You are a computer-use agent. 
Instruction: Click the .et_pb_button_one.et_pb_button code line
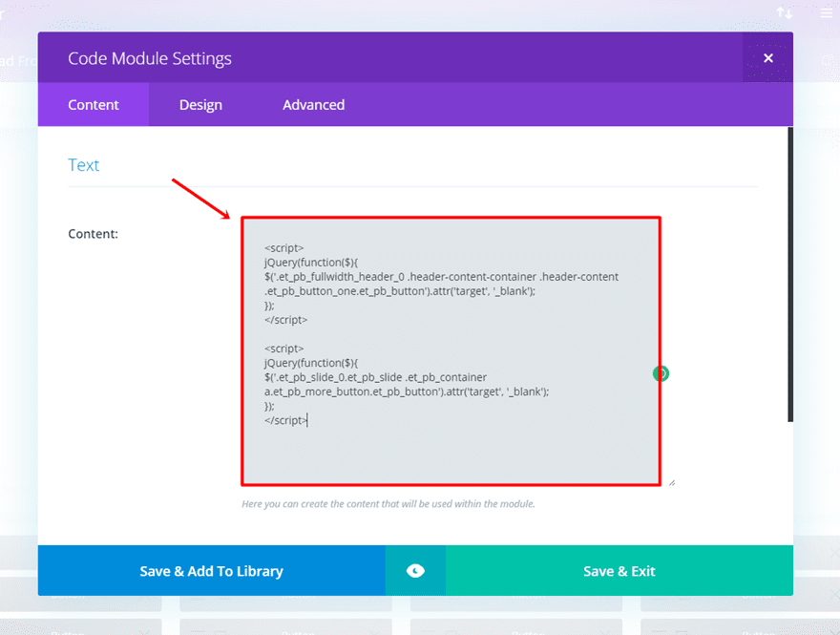(400, 291)
